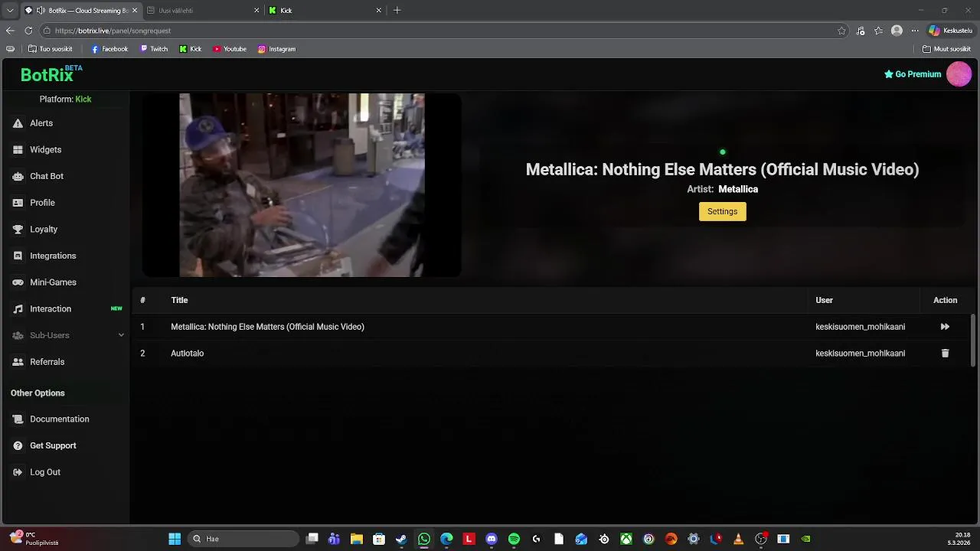
Task: Open VLC media player from taskbar
Action: (x=738, y=539)
